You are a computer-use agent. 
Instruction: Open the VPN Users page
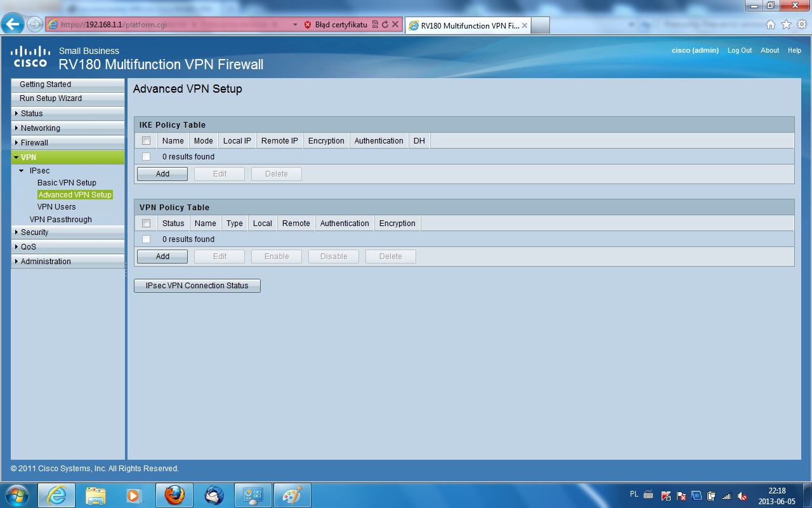pyautogui.click(x=56, y=206)
